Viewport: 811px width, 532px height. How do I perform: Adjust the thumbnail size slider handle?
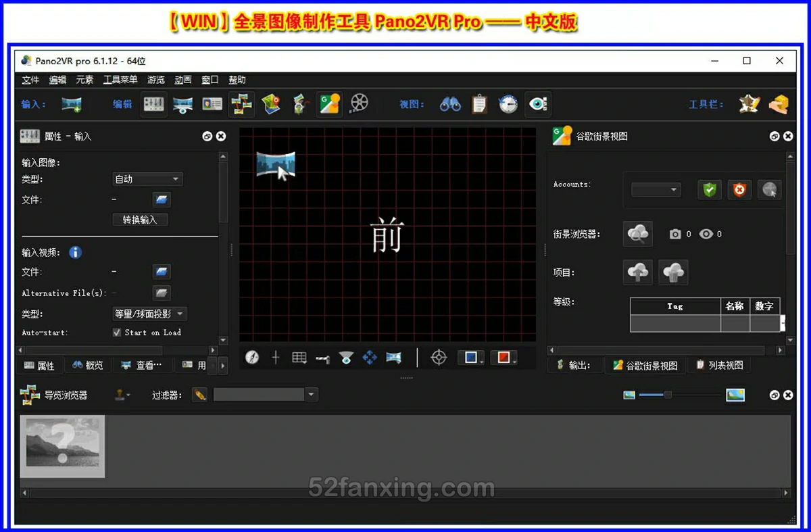(x=668, y=395)
